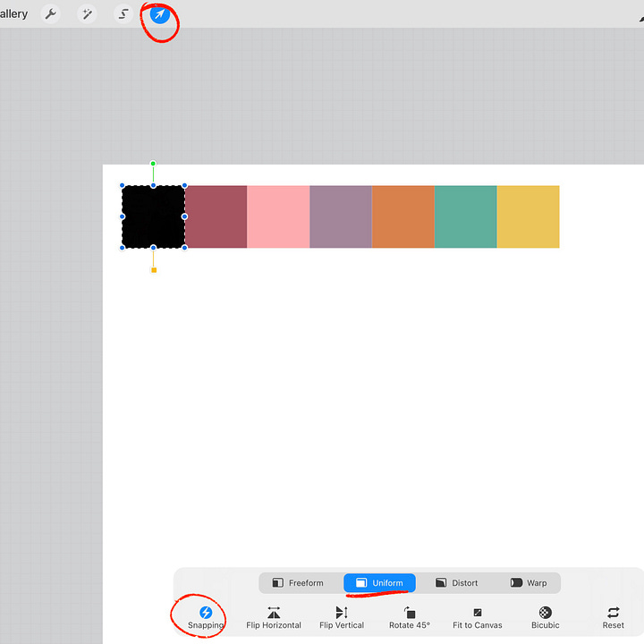This screenshot has width=644, height=644.
Task: Fit the selection to canvas
Action: pyautogui.click(x=478, y=617)
